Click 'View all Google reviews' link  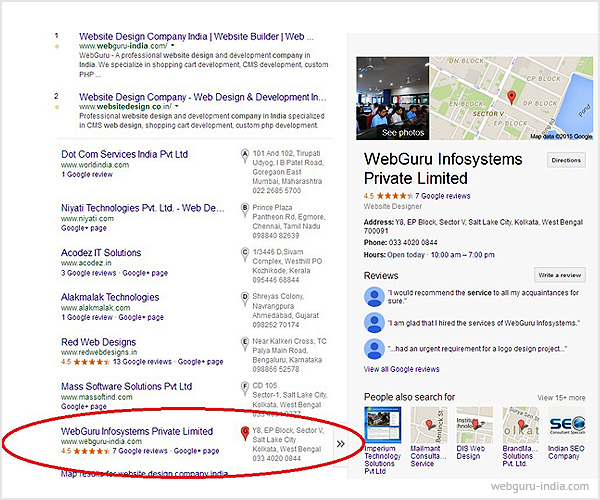pos(401,369)
